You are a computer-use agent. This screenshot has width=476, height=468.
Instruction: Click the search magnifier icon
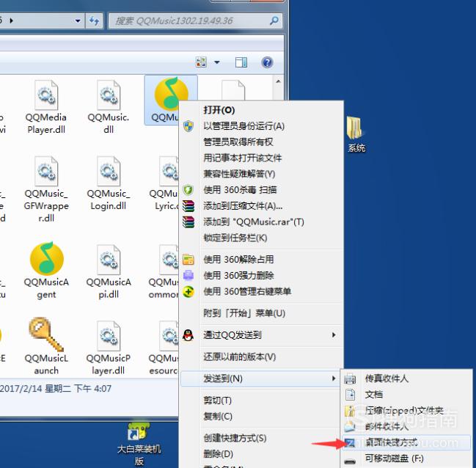point(274,21)
